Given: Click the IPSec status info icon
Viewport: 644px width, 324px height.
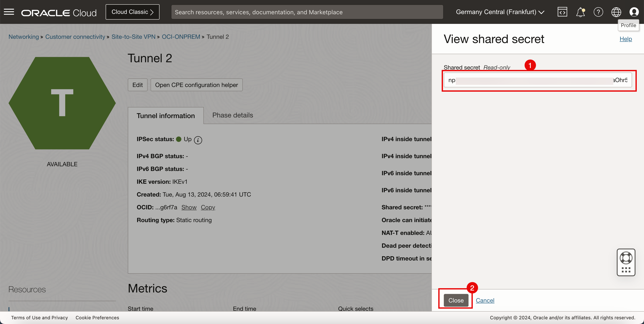Looking at the screenshot, I should [198, 140].
